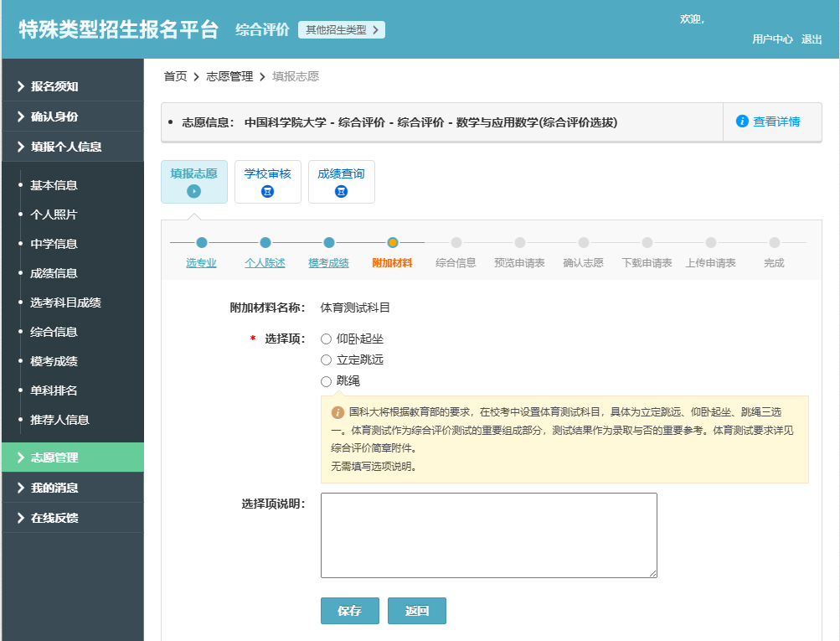Click inside the 选择项说明 text area
The height and width of the screenshot is (641, 840).
(488, 536)
